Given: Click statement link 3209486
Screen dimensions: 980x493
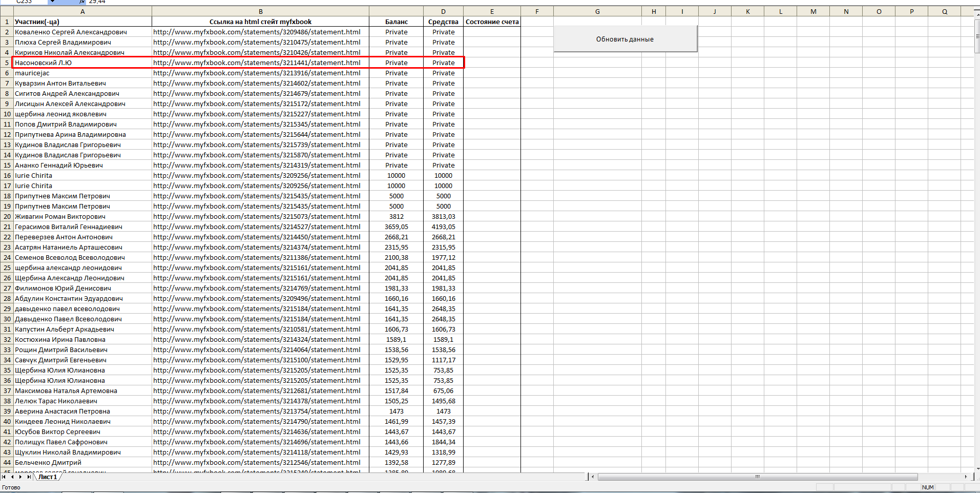Looking at the screenshot, I should click(x=260, y=32).
